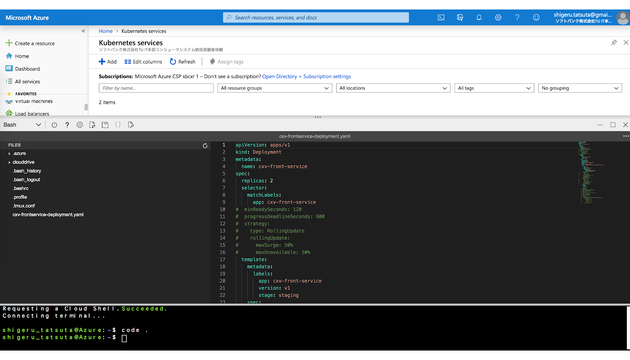Open the Azure help question mark

coord(517,18)
